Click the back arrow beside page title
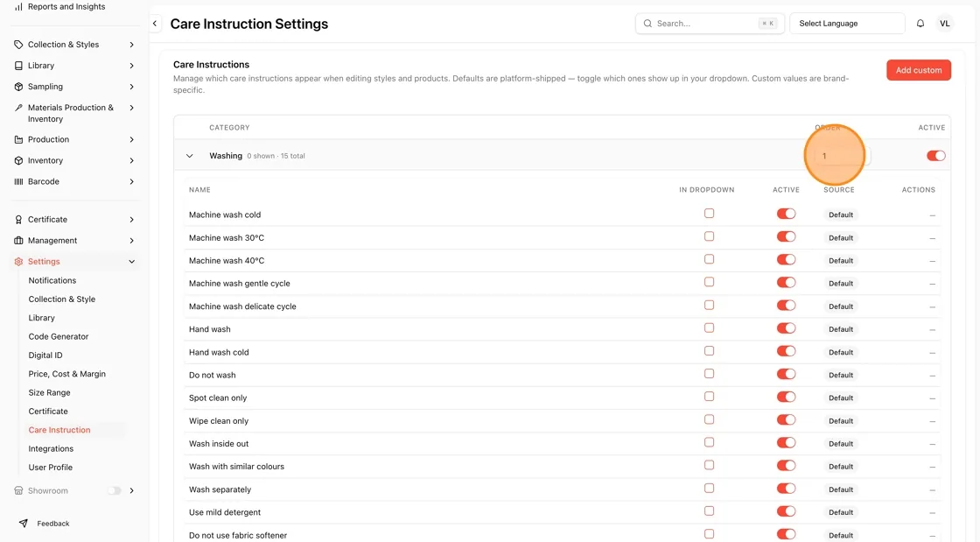The width and height of the screenshot is (980, 542). click(155, 24)
